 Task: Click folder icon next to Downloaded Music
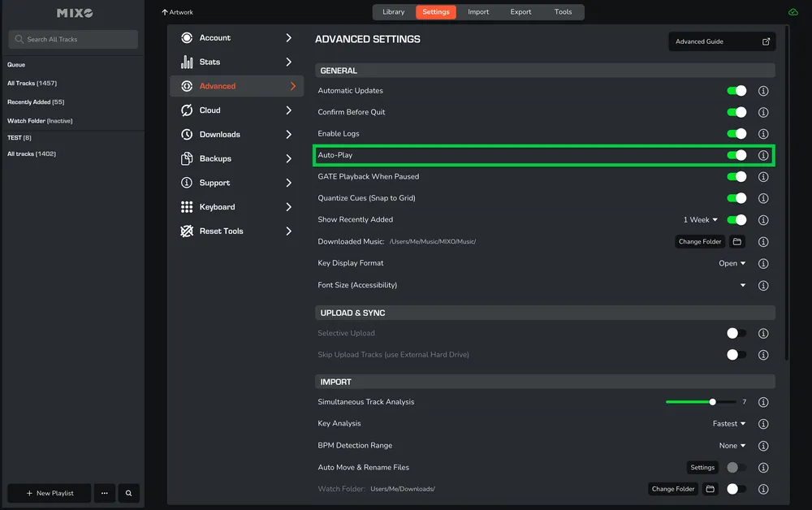[737, 242]
